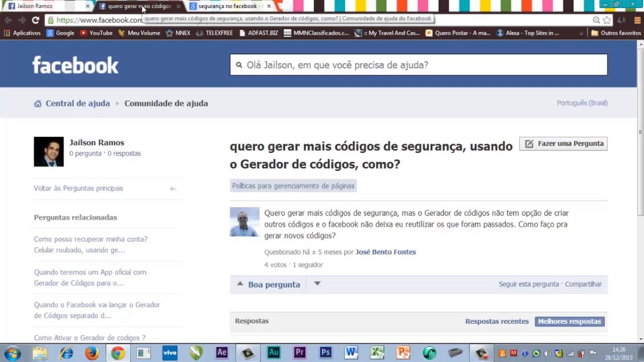Click the question author's avatar photo

pos(245,222)
